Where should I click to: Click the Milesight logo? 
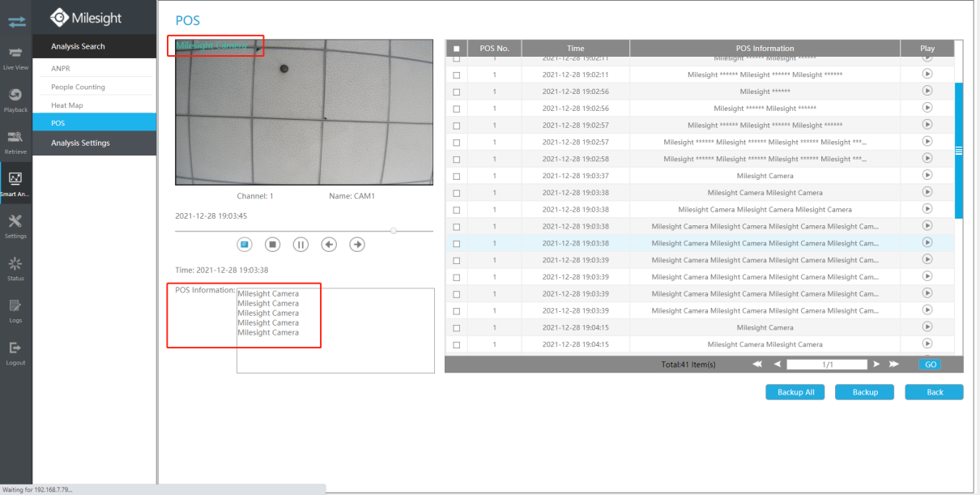click(x=86, y=17)
